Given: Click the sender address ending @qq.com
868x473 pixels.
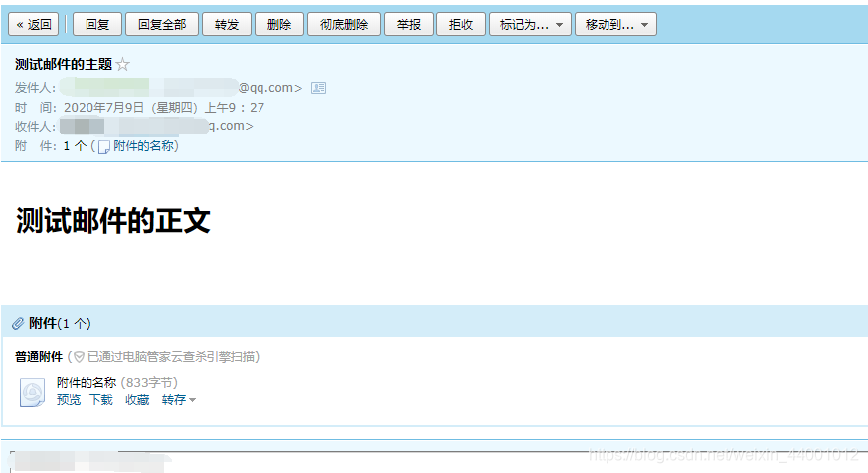Looking at the screenshot, I should pyautogui.click(x=181, y=88).
